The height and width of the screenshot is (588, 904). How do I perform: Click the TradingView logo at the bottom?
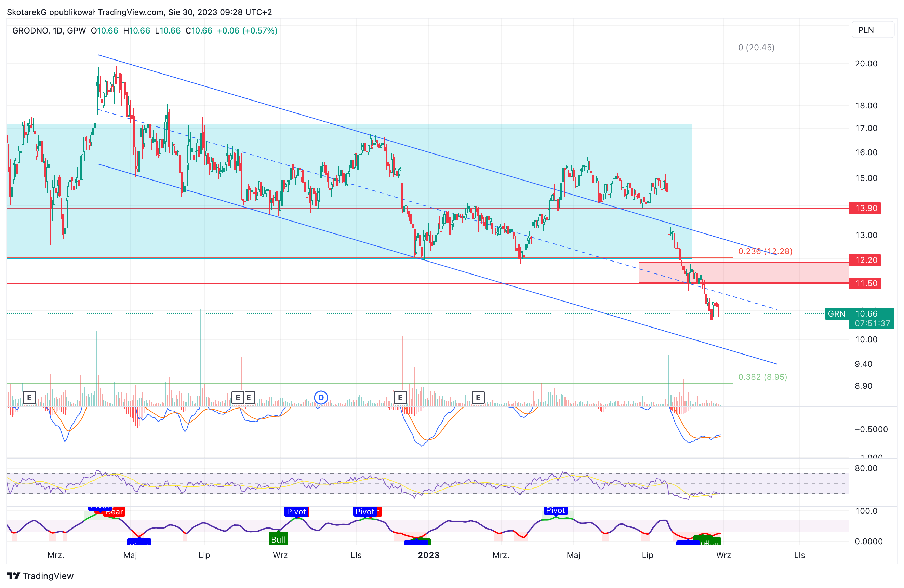[x=40, y=576]
